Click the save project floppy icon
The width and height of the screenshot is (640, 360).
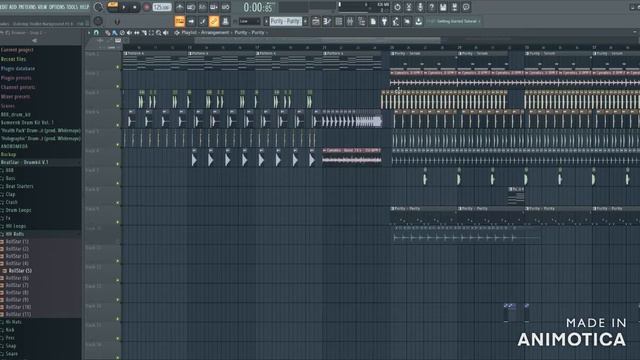click(443, 7)
